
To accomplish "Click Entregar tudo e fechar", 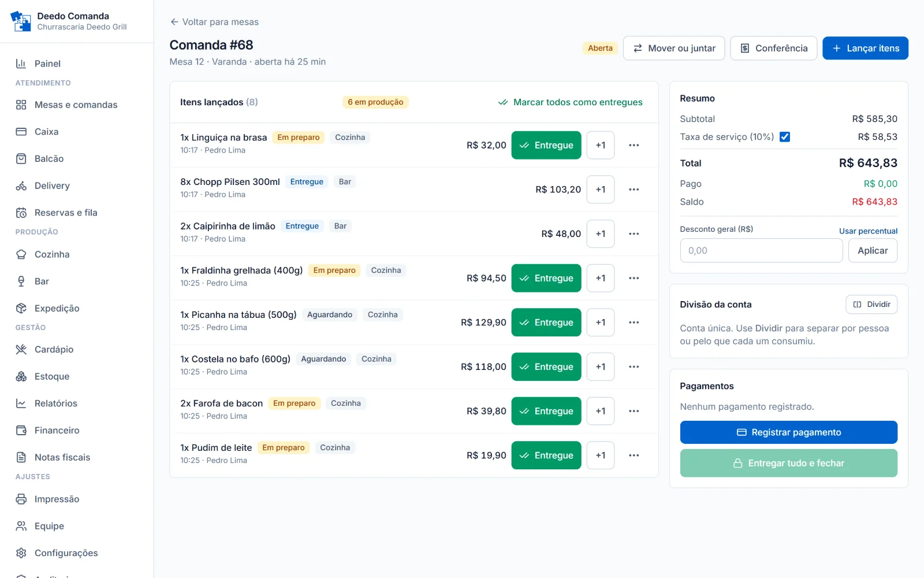I will 789,463.
